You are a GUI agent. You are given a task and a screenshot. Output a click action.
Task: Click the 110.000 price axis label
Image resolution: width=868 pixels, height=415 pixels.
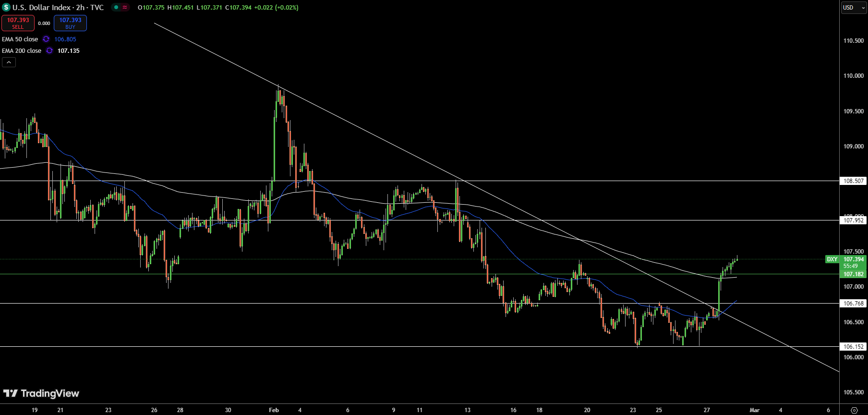(x=854, y=76)
